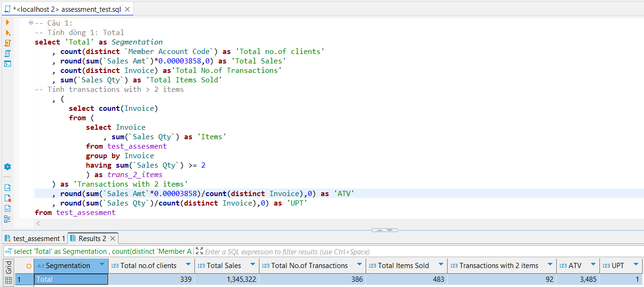Close the Results 2 tab
Image resolution: width=644 pixels, height=287 pixels.
tap(112, 238)
